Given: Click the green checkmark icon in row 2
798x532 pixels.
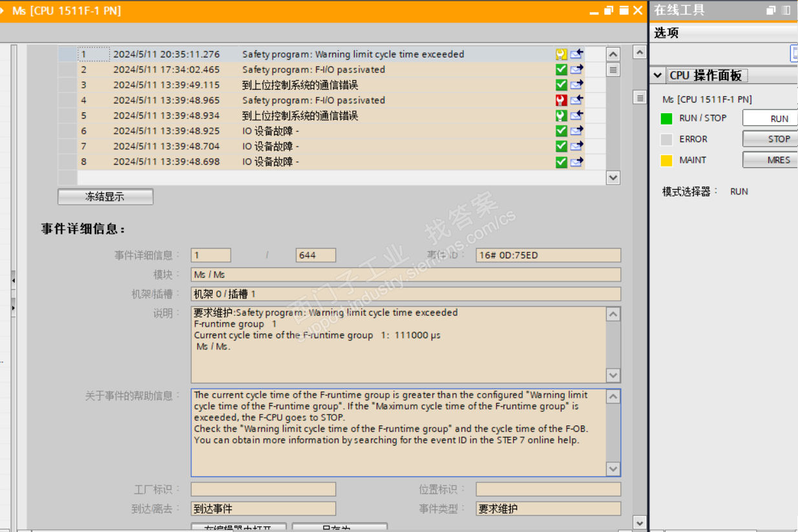Looking at the screenshot, I should [561, 70].
